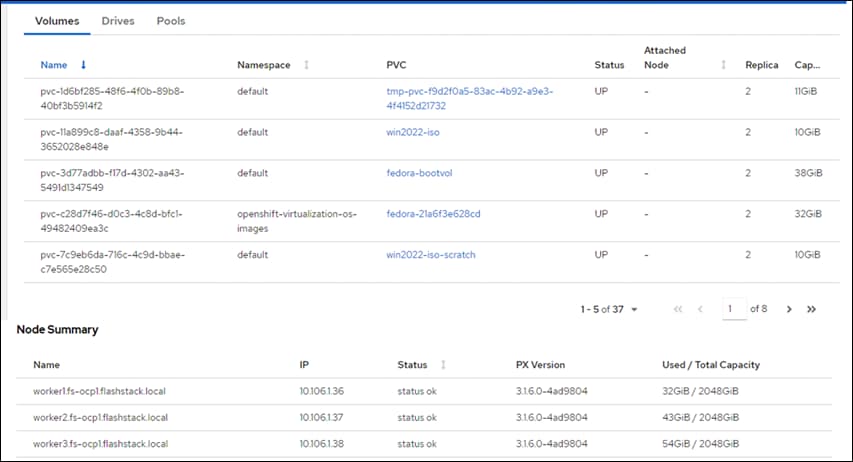Screen dimensions: 853x462
Task: Click the Replica column header
Action: point(762,65)
